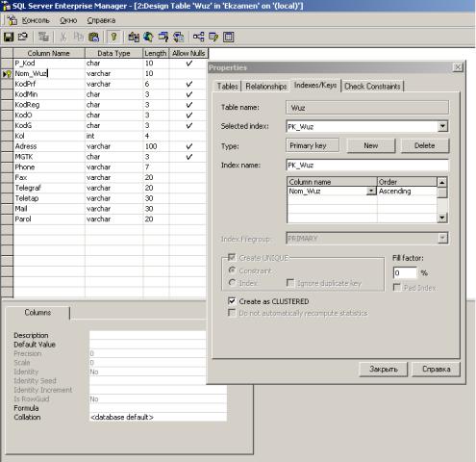The height and width of the screenshot is (462, 476).
Task: Close the Properties dialog
Action: pos(458,67)
